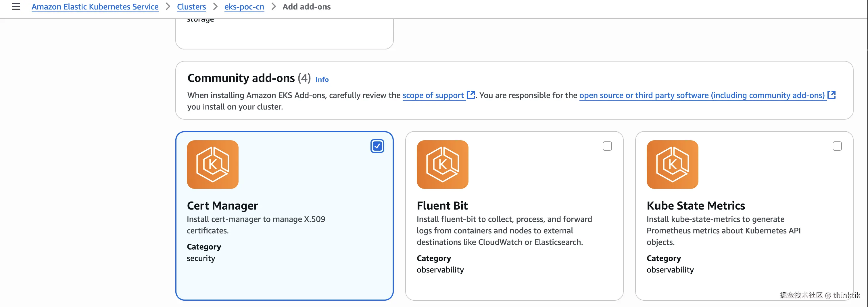Open Info link next to Community add-ons
The image size is (868, 307).
pos(322,80)
